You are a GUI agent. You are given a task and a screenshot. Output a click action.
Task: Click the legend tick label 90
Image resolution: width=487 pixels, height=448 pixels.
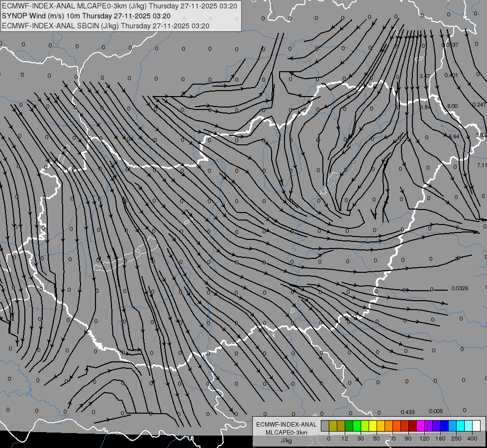coord(408,439)
